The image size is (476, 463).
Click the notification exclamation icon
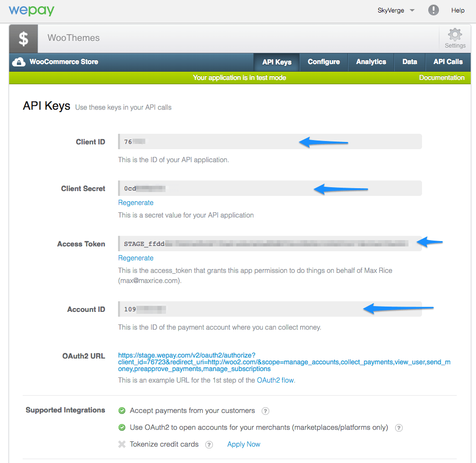point(433,10)
